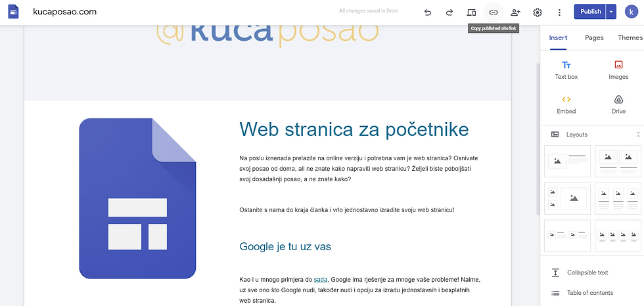The height and width of the screenshot is (306, 644).
Task: Collapse the Layouts section
Action: pyautogui.click(x=638, y=134)
